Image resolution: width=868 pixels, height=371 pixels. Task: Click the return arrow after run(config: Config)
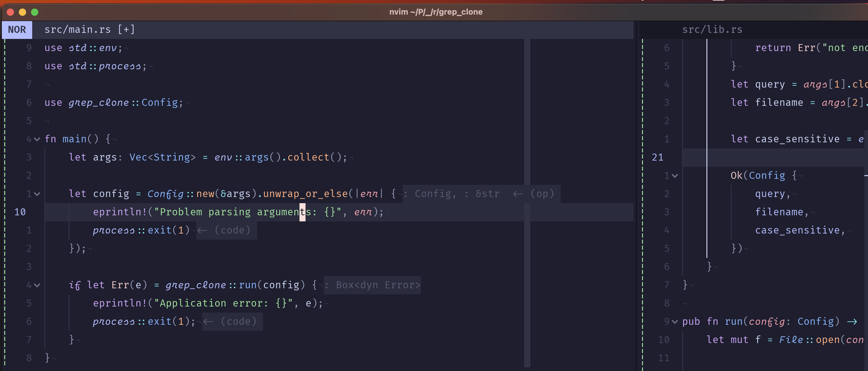(x=852, y=322)
